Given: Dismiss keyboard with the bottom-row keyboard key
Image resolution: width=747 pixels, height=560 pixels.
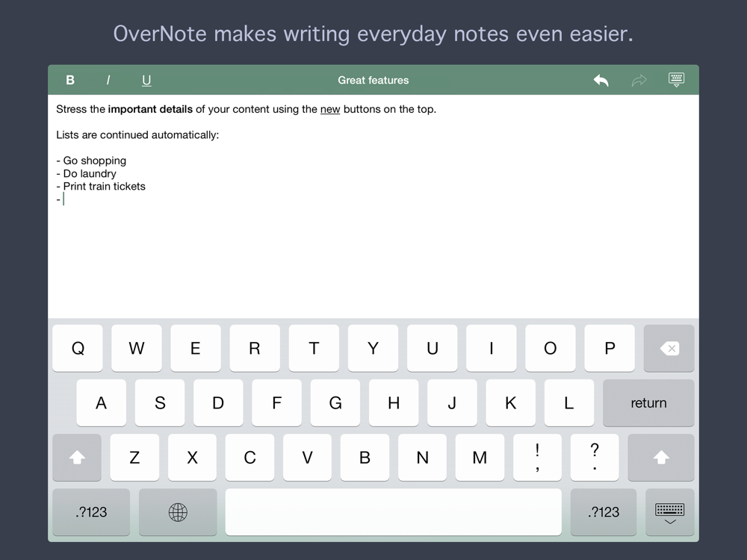Looking at the screenshot, I should [x=670, y=512].
